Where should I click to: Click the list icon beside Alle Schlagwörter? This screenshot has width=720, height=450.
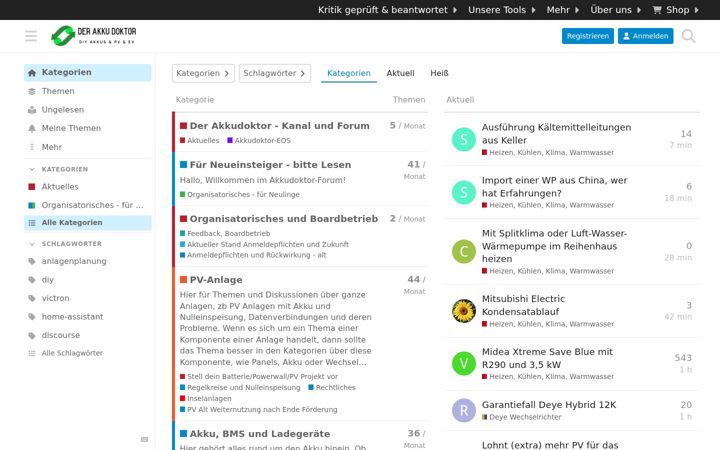[x=32, y=353]
